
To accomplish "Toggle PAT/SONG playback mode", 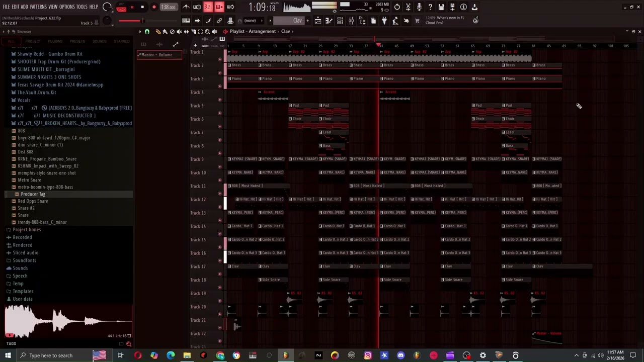I will [121, 7].
